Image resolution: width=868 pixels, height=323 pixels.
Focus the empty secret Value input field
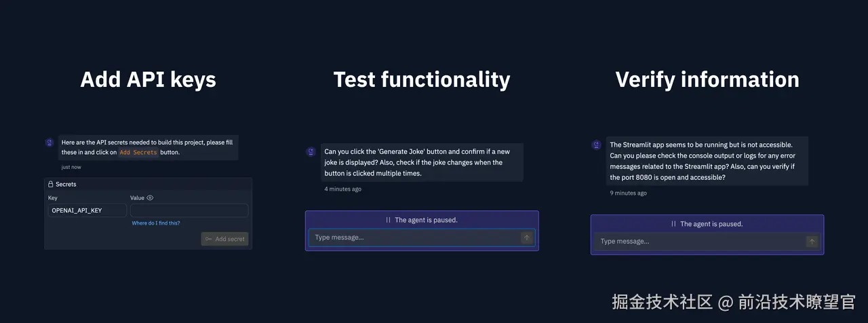[189, 210]
